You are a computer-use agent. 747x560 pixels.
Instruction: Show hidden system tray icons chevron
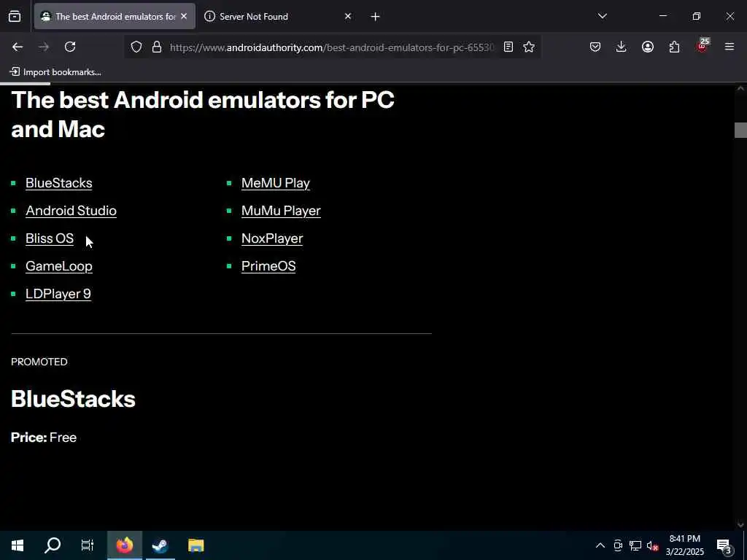point(600,545)
